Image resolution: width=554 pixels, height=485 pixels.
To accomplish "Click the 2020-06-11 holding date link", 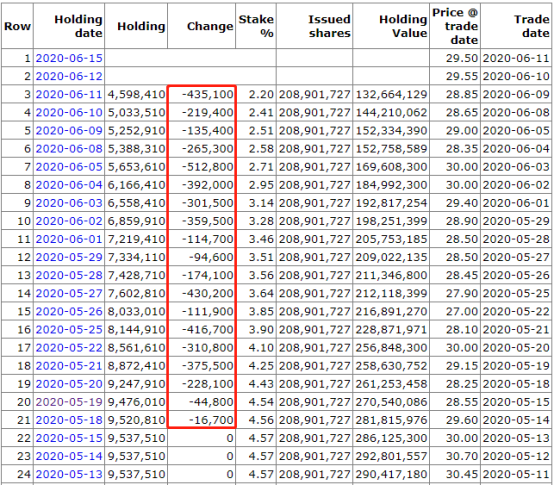I will (x=69, y=94).
